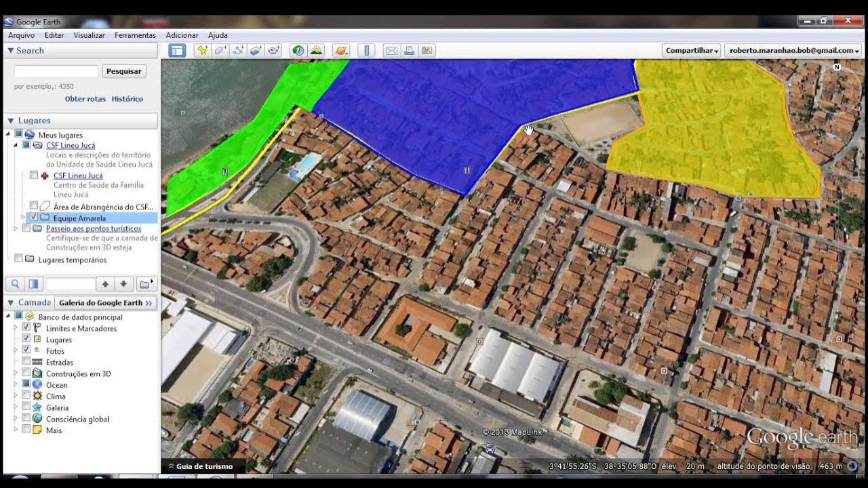This screenshot has width=868, height=488.
Task: Click the Clima layer sun icon
Action: point(37,396)
